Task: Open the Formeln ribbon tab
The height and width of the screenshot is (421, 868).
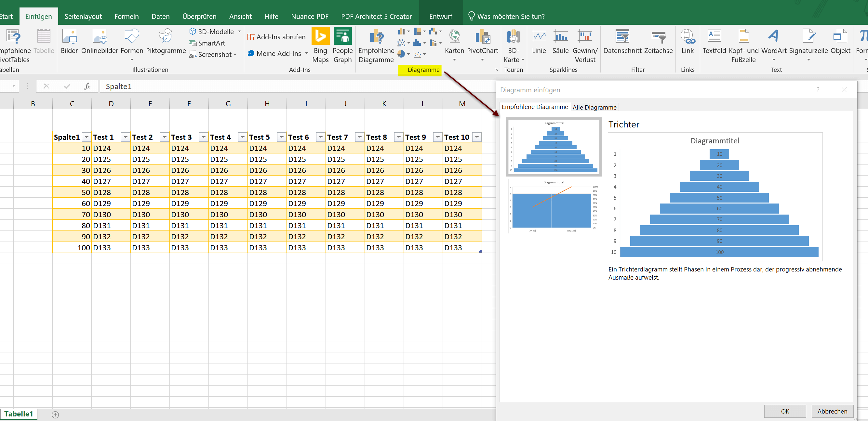Action: pos(127,16)
